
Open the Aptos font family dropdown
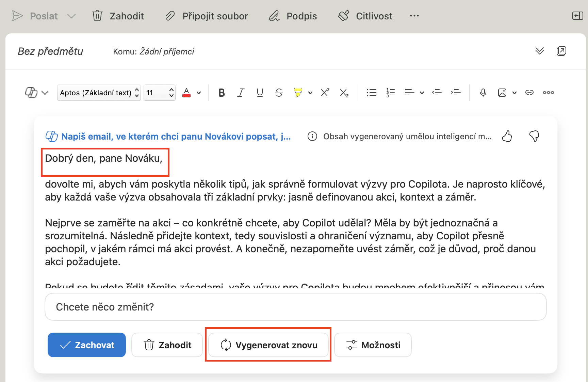99,93
